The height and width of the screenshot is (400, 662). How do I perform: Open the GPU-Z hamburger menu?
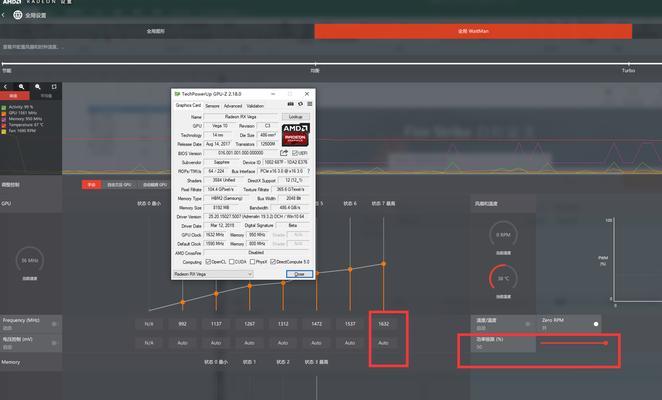click(309, 104)
